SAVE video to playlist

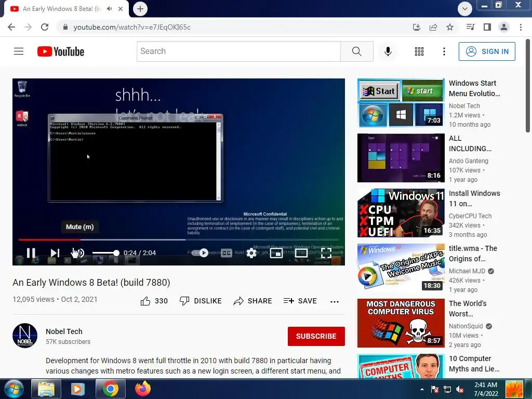(300, 301)
